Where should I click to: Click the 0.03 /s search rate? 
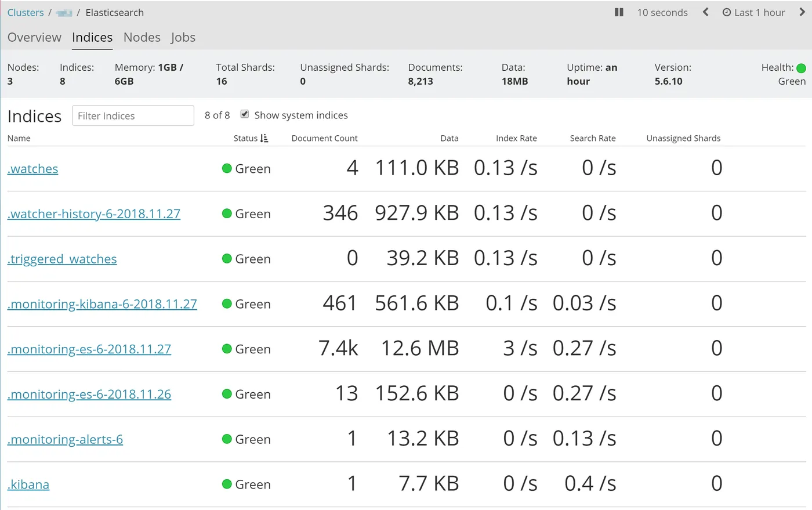click(584, 303)
